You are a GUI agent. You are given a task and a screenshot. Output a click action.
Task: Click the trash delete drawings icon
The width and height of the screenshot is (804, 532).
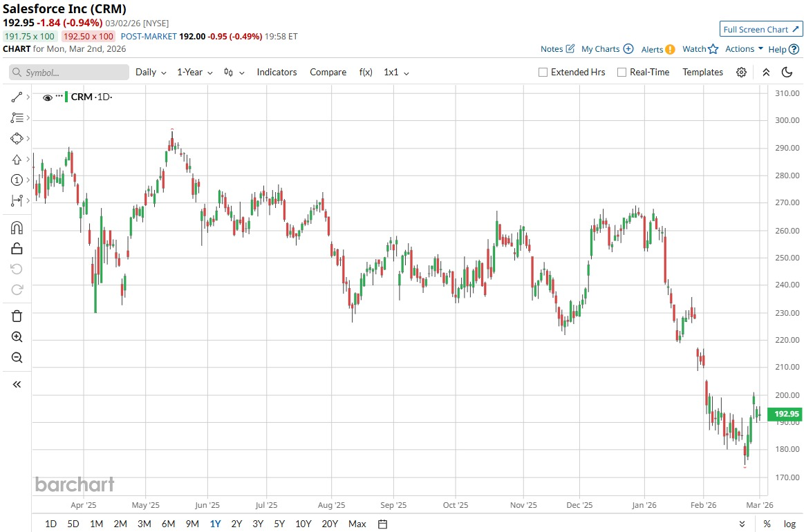(17, 316)
